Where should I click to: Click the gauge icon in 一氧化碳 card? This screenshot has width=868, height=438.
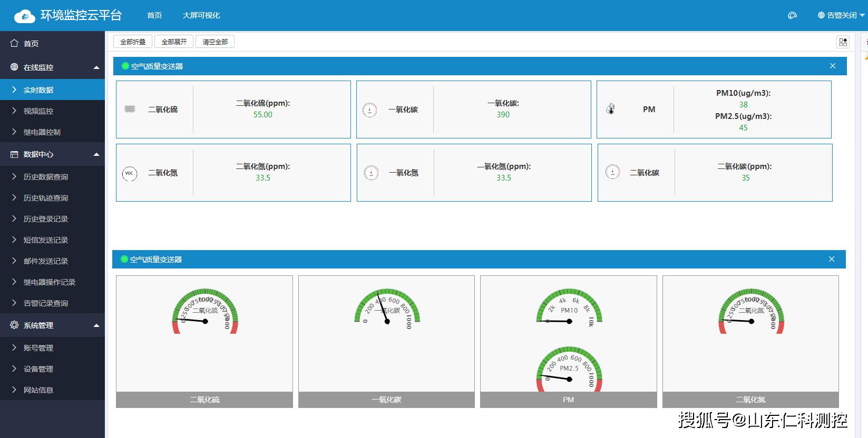click(369, 109)
